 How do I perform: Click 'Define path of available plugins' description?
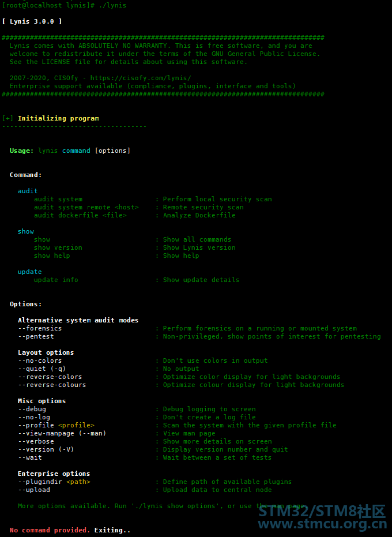pos(227,482)
